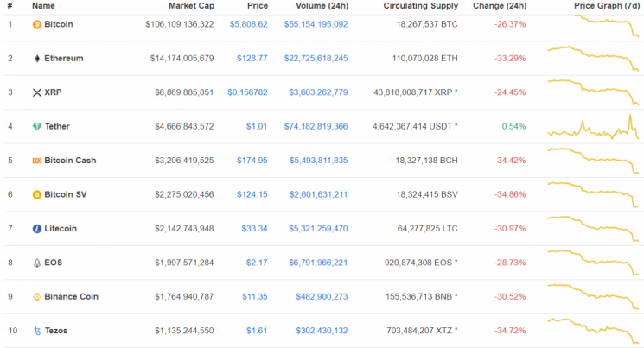The width and height of the screenshot is (644, 348).
Task: Click Binance Coin volume $482,900,273
Action: (322, 297)
